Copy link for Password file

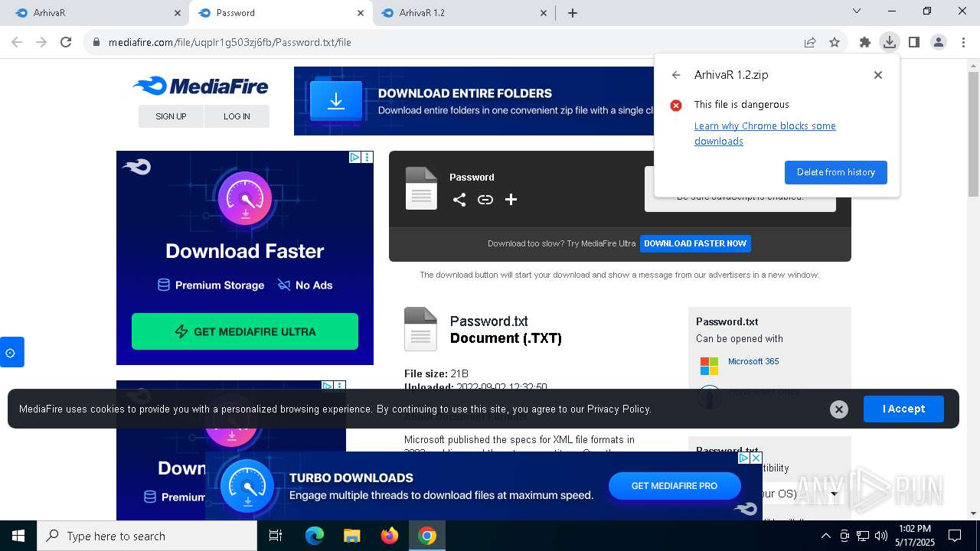[485, 200]
